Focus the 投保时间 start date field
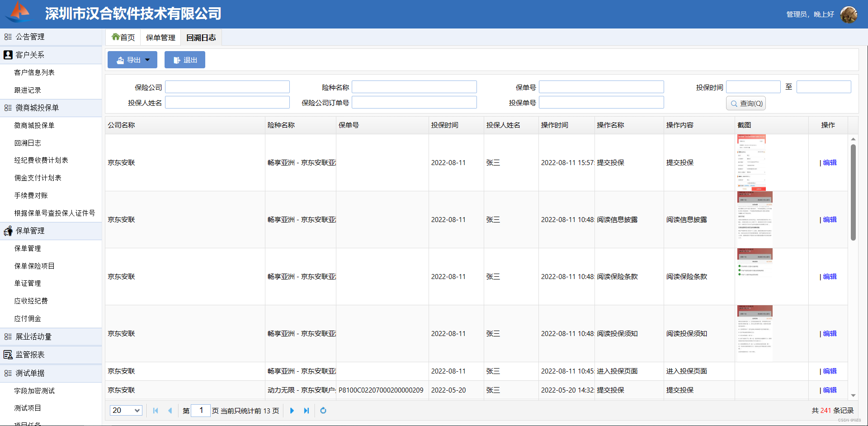 [x=753, y=87]
